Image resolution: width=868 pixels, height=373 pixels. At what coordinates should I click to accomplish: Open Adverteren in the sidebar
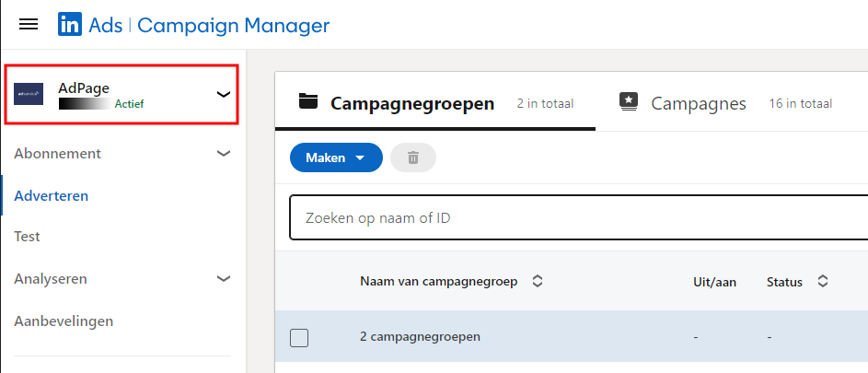tap(52, 195)
